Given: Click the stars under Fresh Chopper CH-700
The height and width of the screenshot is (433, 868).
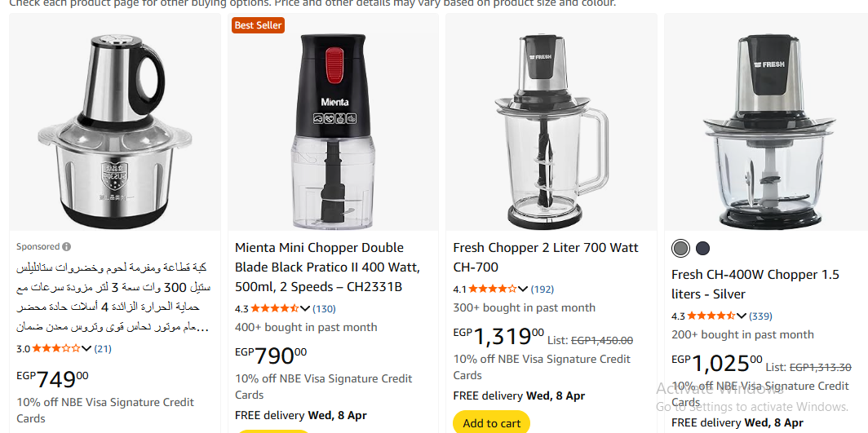Looking at the screenshot, I should pyautogui.click(x=492, y=289).
